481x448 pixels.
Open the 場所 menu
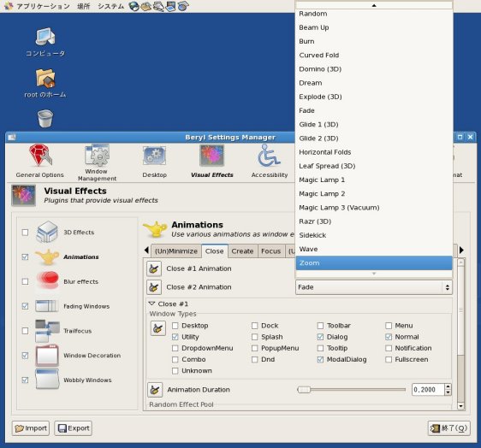pyautogui.click(x=83, y=6)
